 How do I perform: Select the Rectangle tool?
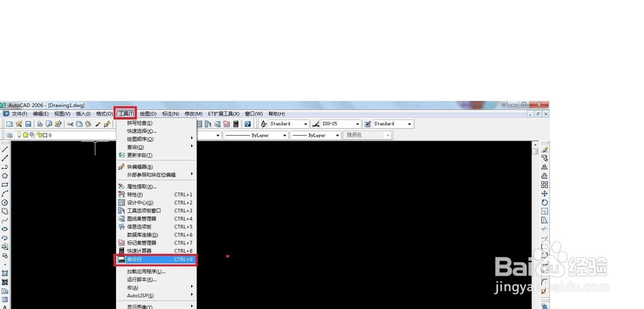tap(5, 185)
